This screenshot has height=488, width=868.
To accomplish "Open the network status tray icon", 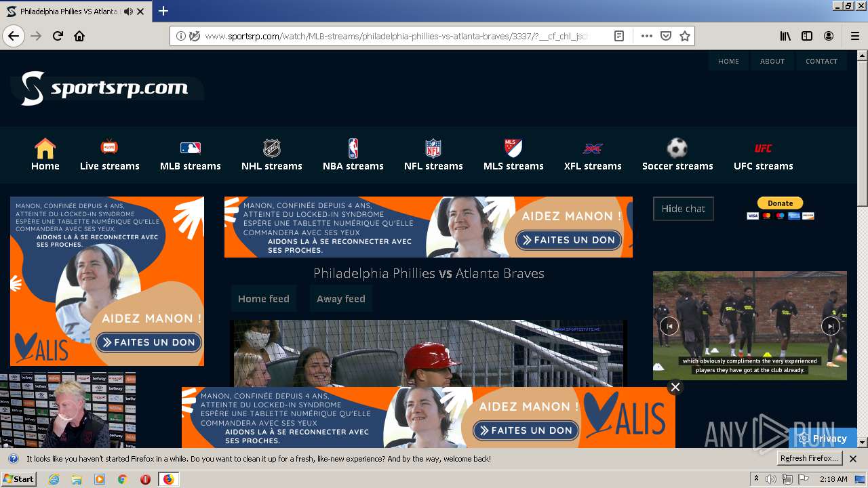I will [787, 479].
